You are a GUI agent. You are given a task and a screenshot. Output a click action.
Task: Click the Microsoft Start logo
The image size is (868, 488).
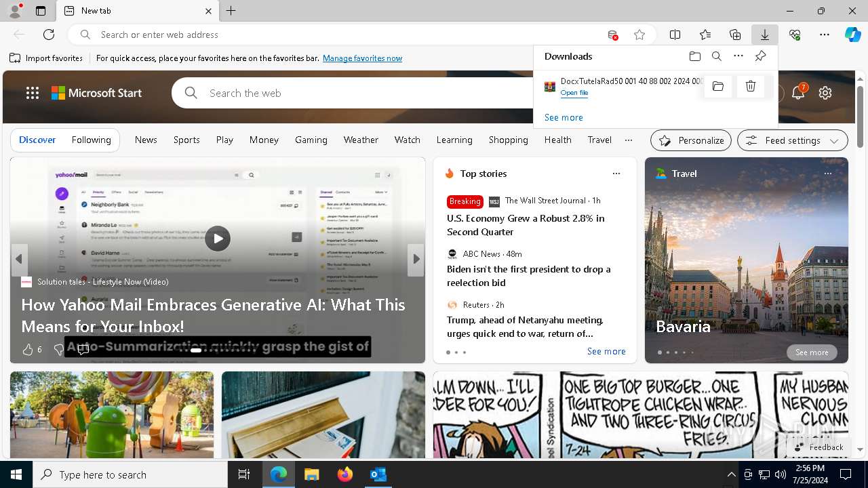[97, 93]
